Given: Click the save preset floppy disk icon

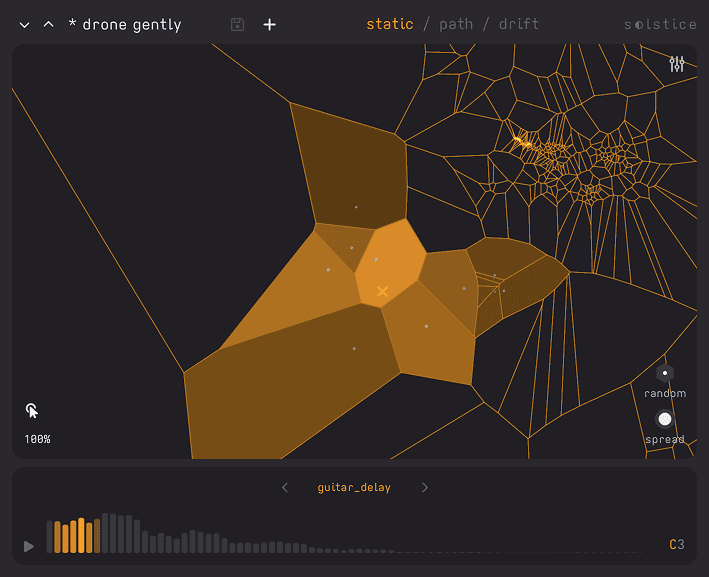Looking at the screenshot, I should pyautogui.click(x=237, y=24).
